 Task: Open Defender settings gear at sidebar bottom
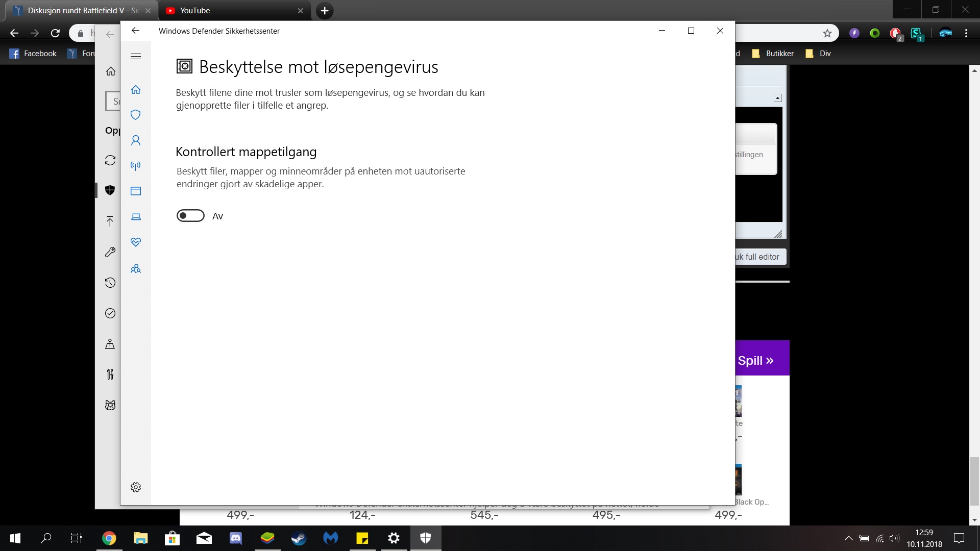pos(136,487)
